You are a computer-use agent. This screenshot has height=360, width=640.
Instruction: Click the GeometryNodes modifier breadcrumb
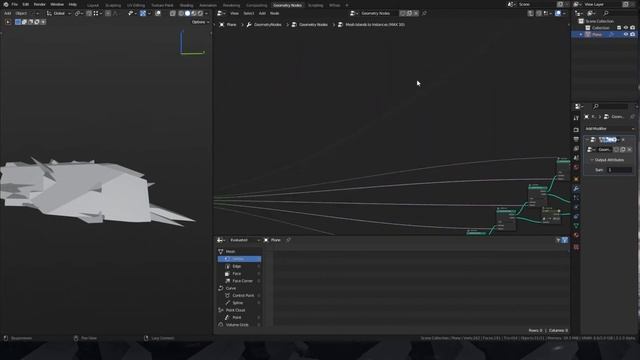(x=264, y=24)
